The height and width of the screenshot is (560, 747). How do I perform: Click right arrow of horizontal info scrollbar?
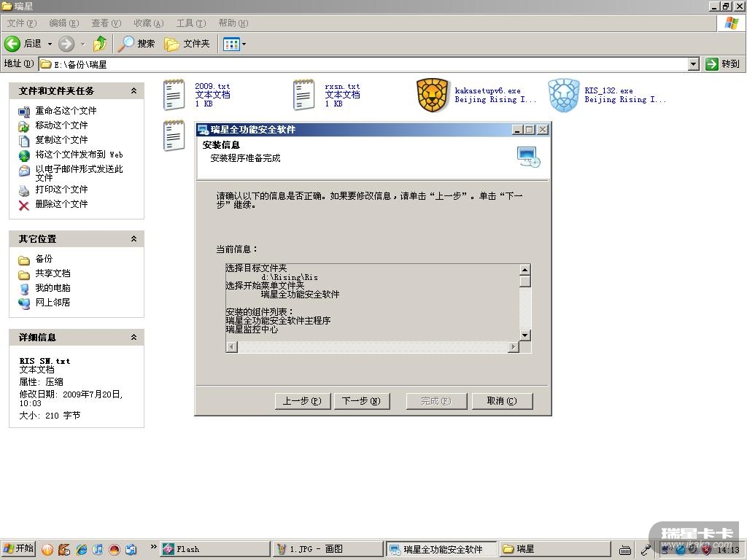click(513, 346)
